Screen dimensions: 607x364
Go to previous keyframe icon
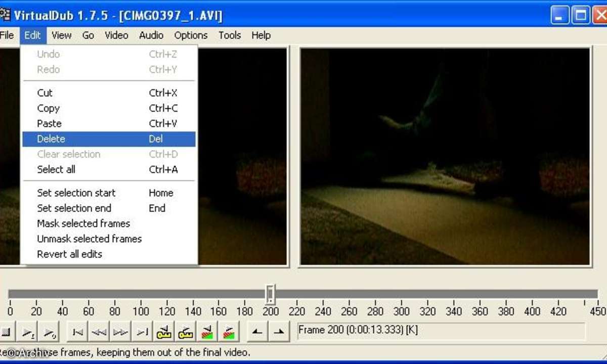pyautogui.click(x=164, y=332)
